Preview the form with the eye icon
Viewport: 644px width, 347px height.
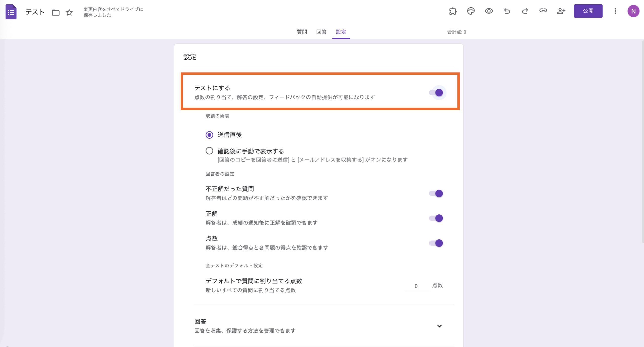pos(489,11)
